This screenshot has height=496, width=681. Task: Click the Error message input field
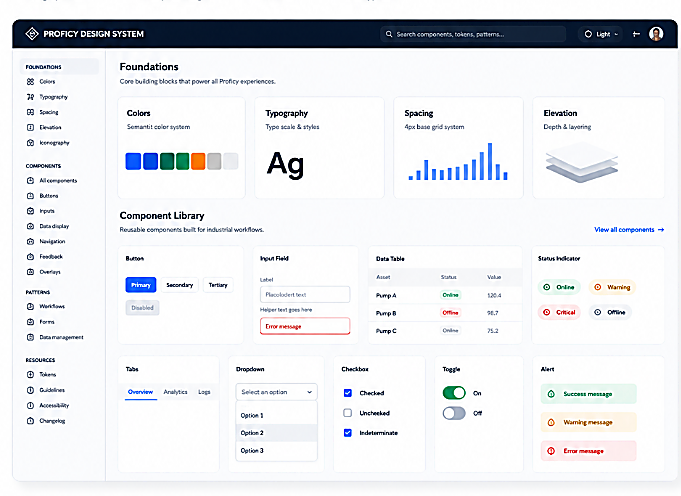(x=305, y=326)
